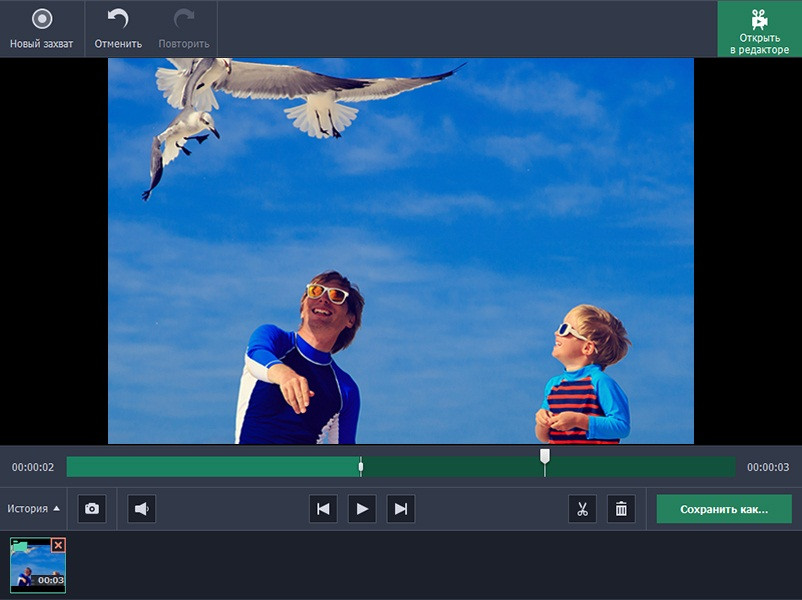Collapse the История panel
The height and width of the screenshot is (600, 802).
pos(33,509)
